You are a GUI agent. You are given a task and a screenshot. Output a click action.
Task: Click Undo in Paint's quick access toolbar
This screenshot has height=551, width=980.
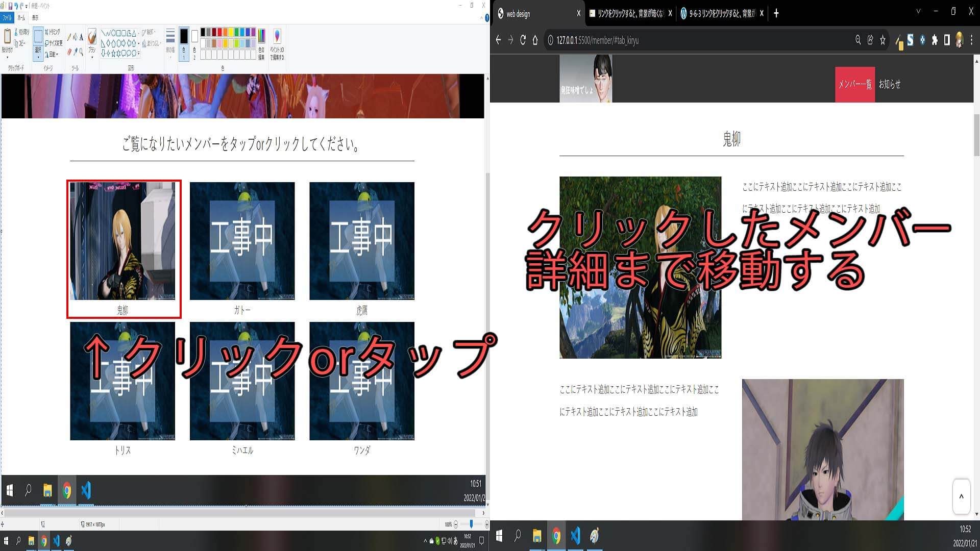coord(16,6)
